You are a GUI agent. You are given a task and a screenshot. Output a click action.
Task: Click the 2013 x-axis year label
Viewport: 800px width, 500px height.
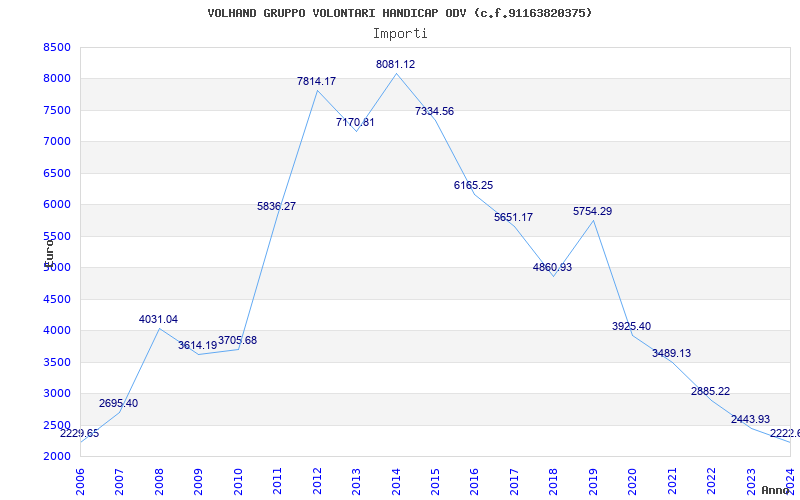coord(356,482)
